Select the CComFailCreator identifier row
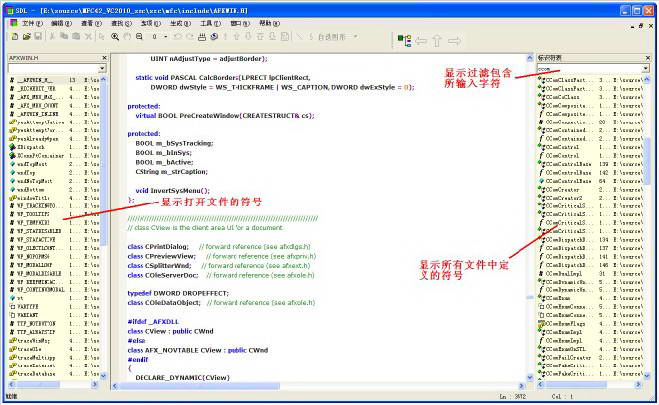 [590, 358]
